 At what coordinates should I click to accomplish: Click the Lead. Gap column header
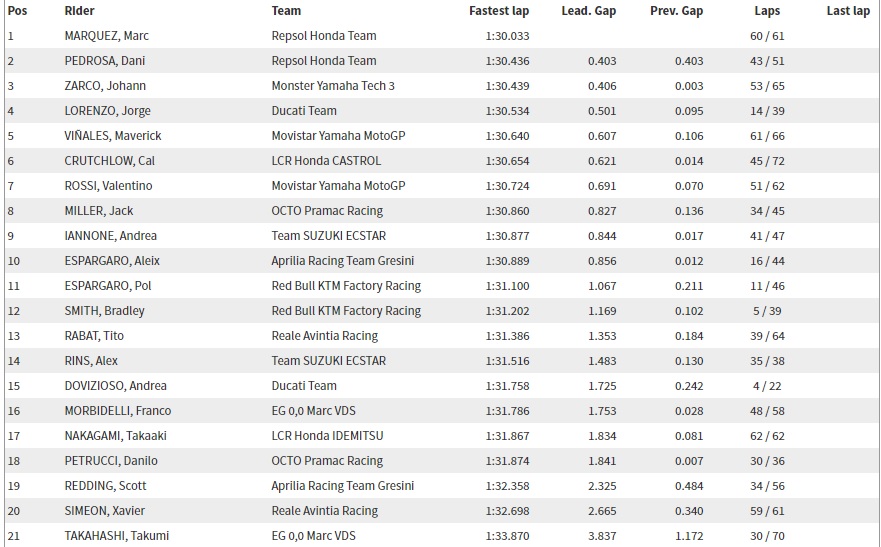[588, 11]
